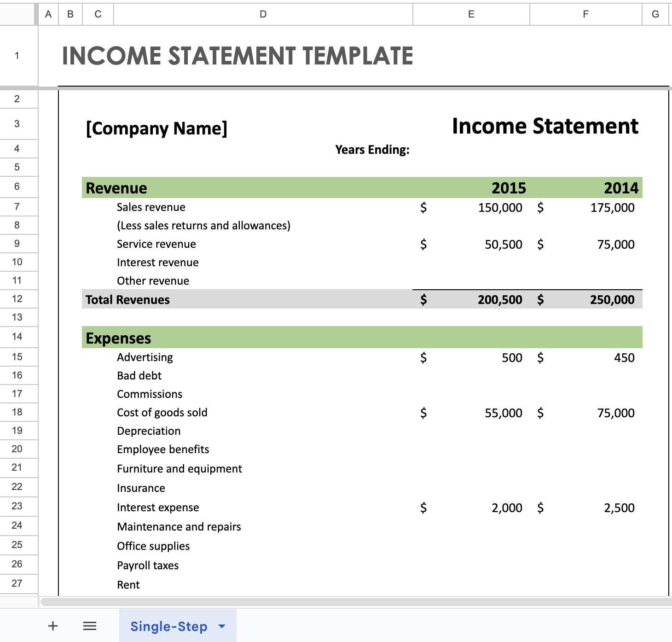
Task: Select the 2014 Service revenue value 75,000
Action: pyautogui.click(x=615, y=245)
